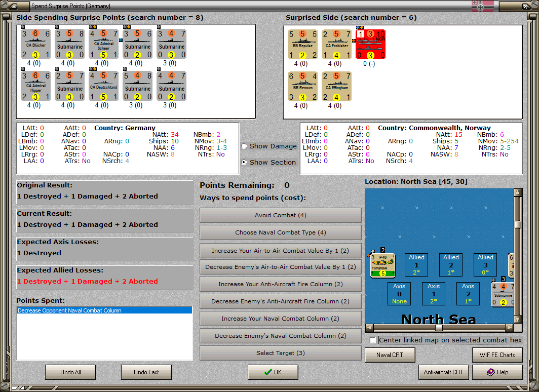Select the red Norwegian ship counter
Image resolution: width=539 pixels, height=392 pixels.
371,45
